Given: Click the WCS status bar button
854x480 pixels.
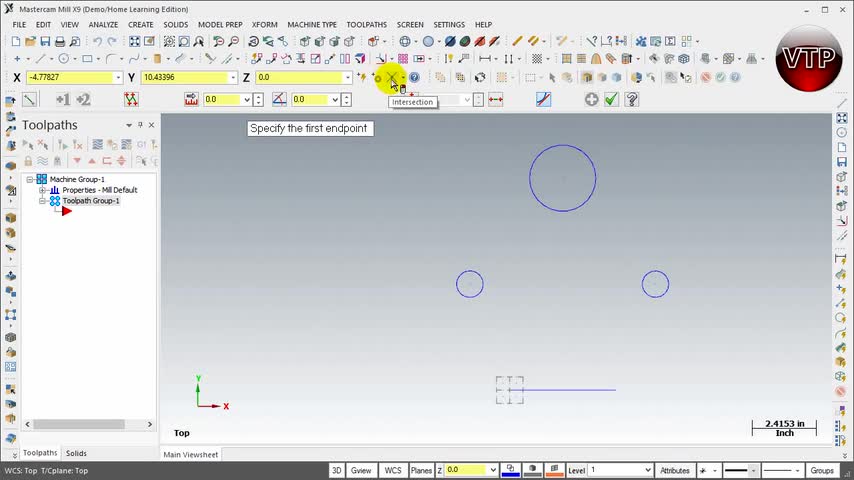Looking at the screenshot, I should (x=393, y=470).
